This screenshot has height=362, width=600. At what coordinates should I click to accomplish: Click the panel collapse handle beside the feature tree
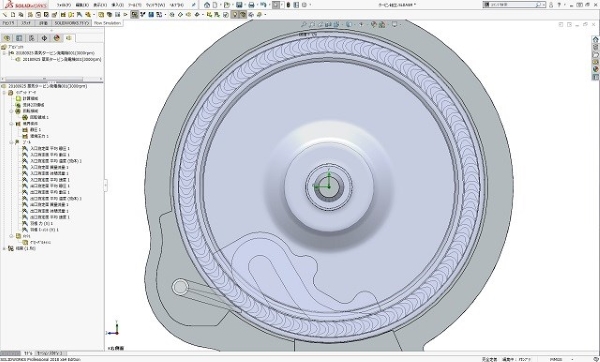pyautogui.click(x=105, y=186)
